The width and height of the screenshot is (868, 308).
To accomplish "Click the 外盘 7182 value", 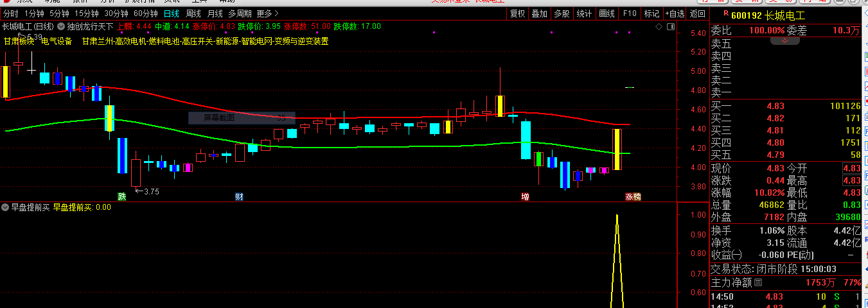I will pyautogui.click(x=775, y=217).
